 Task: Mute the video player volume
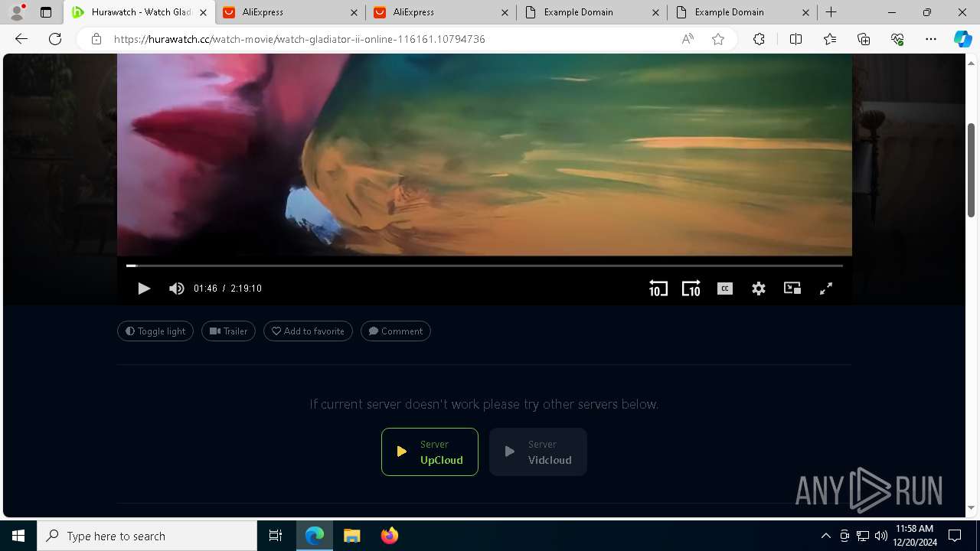point(177,289)
